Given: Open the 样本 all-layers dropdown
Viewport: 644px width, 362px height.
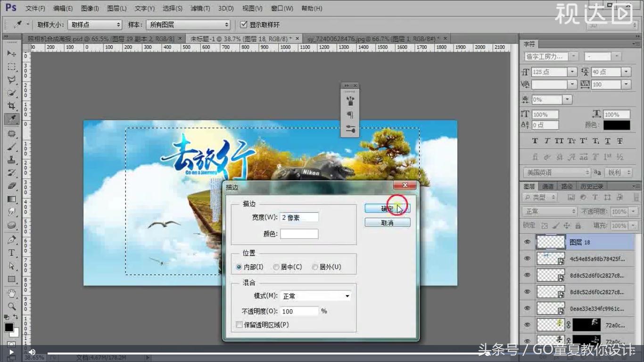Looking at the screenshot, I should 188,25.
